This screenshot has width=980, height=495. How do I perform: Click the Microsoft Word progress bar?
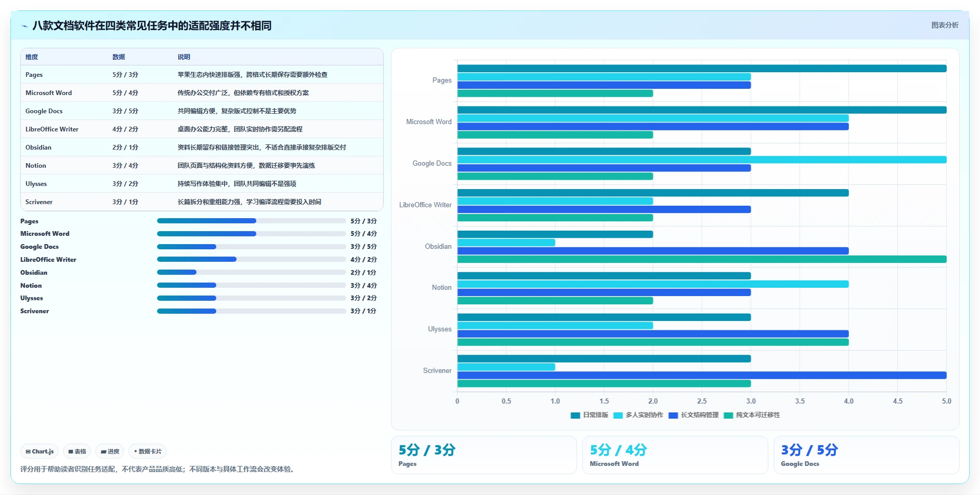point(252,234)
